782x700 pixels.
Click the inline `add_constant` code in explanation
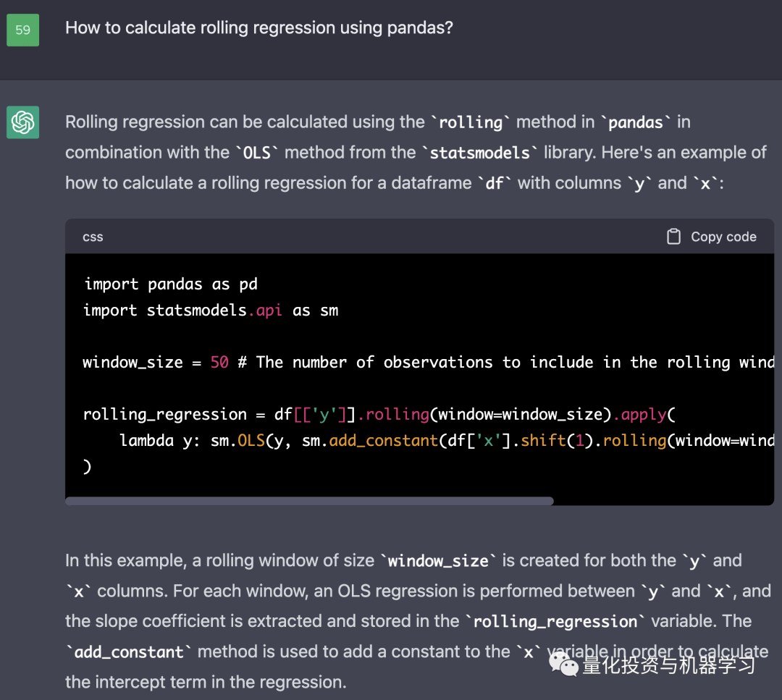[x=130, y=652]
